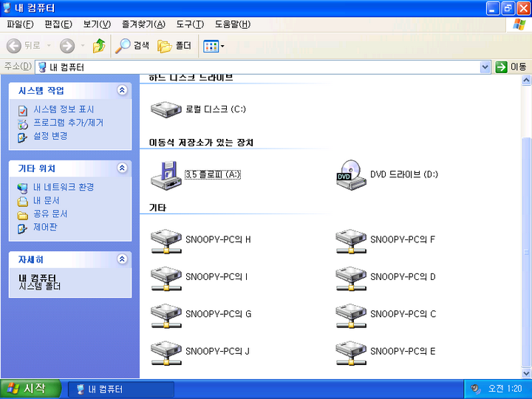
Task: Click the 기타 group header in file list
Action: [x=157, y=208]
